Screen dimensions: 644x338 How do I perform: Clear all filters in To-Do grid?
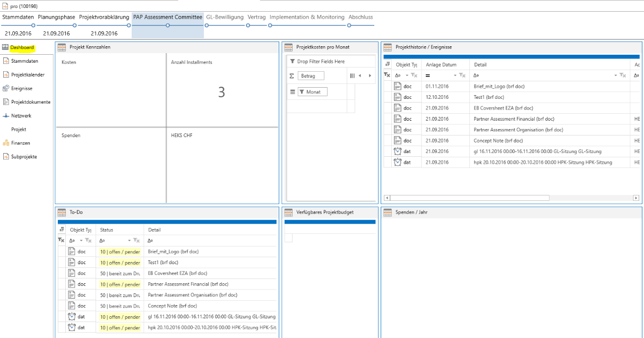pos(61,240)
